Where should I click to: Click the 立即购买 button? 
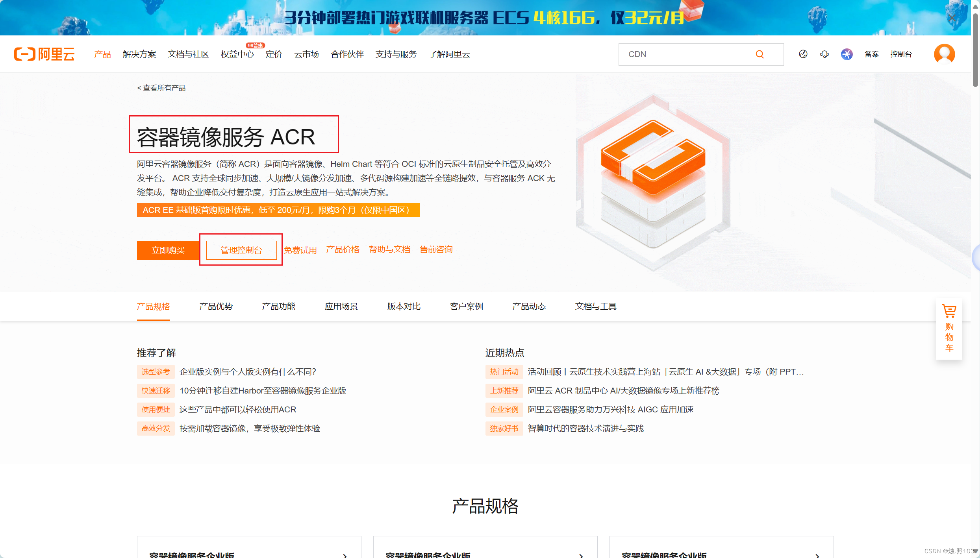click(x=168, y=250)
